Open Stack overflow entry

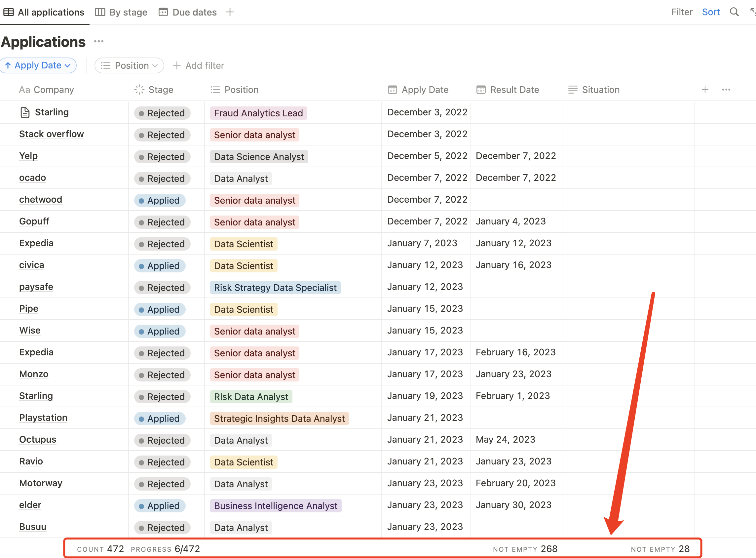[51, 134]
